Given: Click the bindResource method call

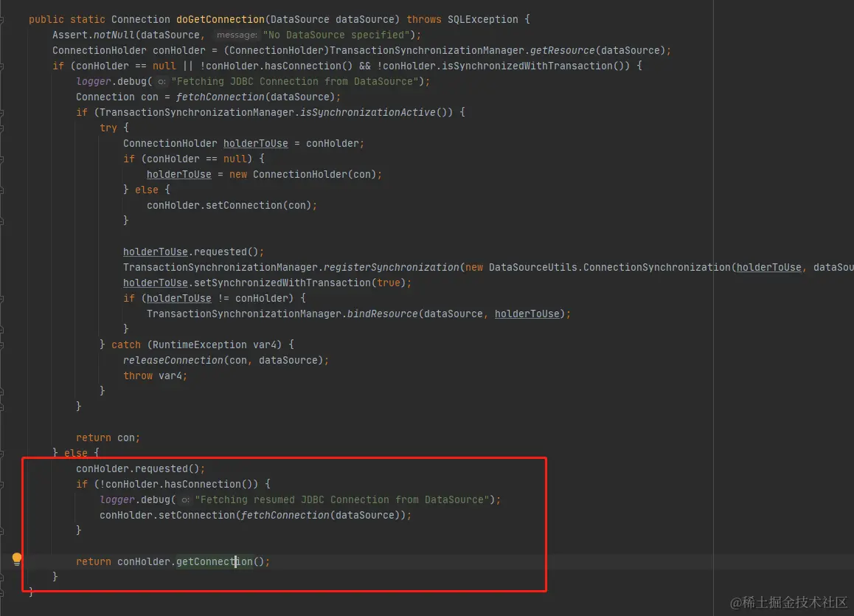Looking at the screenshot, I should pos(382,314).
